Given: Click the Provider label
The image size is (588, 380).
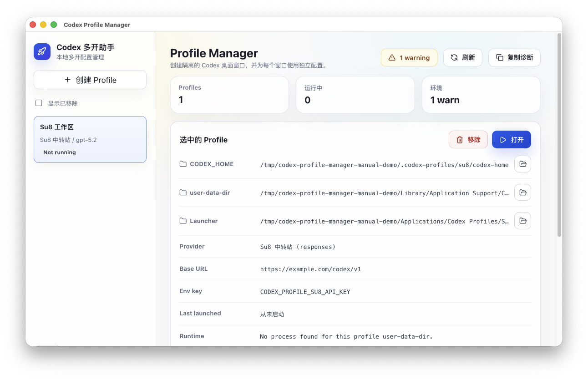Looking at the screenshot, I should tap(192, 246).
